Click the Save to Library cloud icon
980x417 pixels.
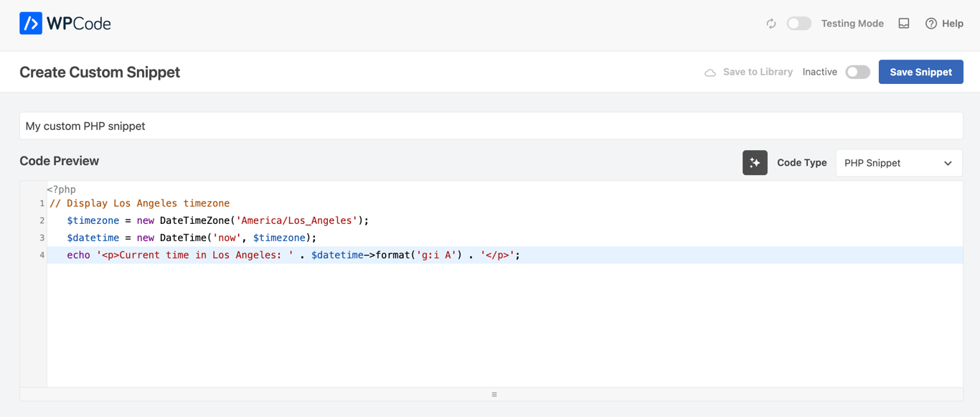710,72
